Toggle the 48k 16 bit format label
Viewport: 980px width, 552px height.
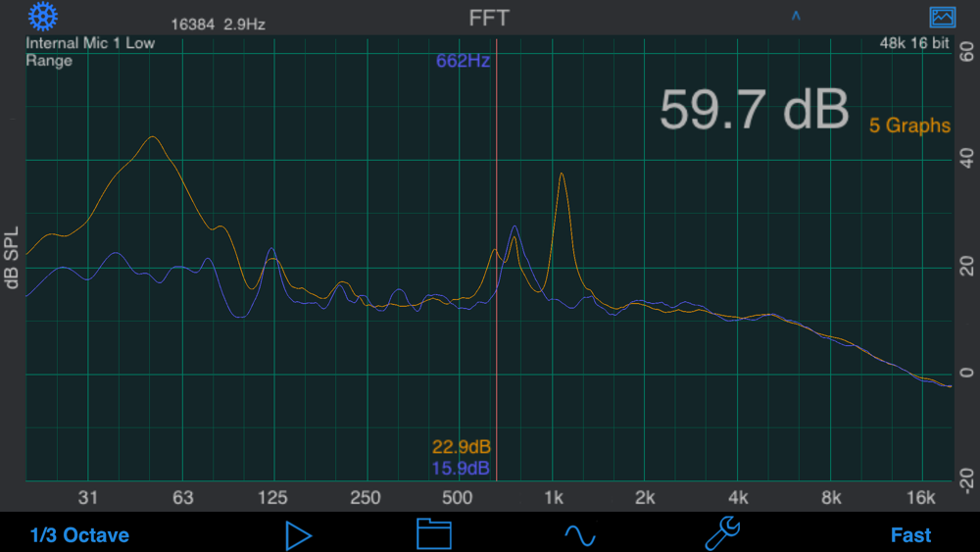914,43
